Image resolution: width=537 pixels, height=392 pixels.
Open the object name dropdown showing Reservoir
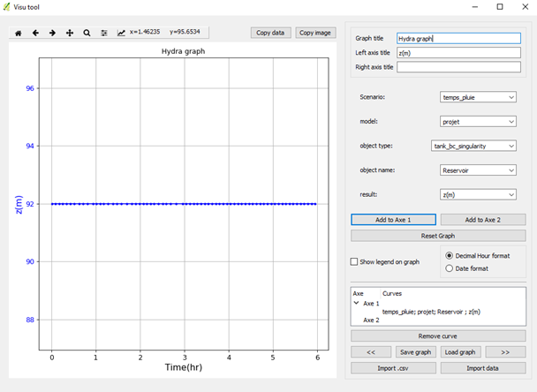pos(478,170)
